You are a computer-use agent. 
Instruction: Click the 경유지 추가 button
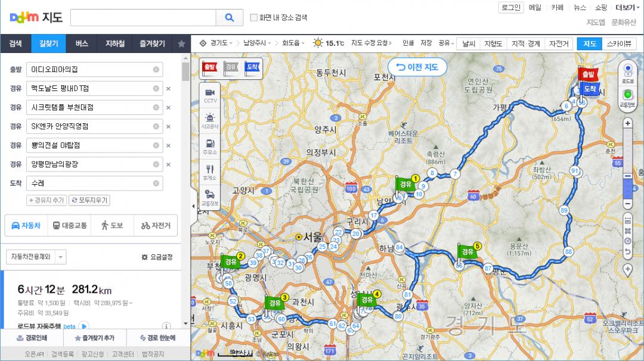47,200
